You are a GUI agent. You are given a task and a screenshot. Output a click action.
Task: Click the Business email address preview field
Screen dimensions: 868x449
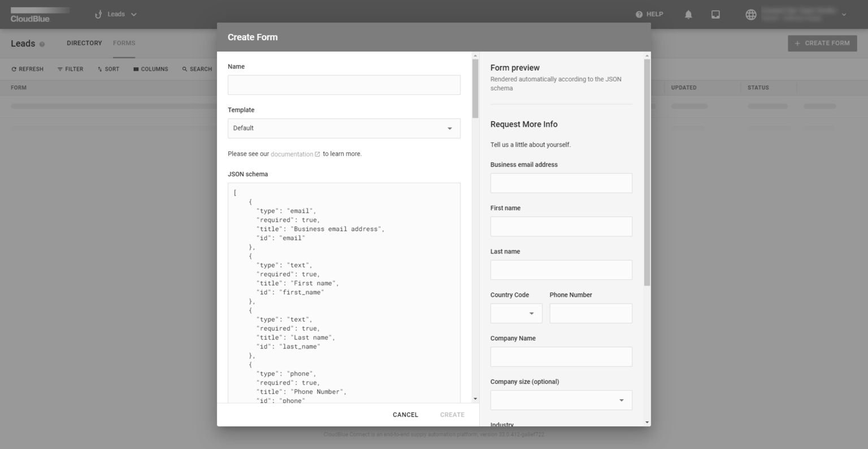[x=561, y=183]
